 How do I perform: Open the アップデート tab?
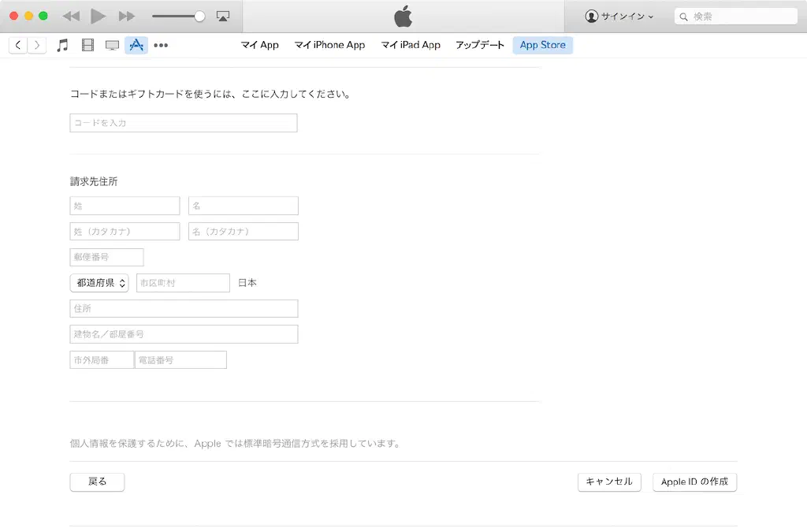point(479,45)
